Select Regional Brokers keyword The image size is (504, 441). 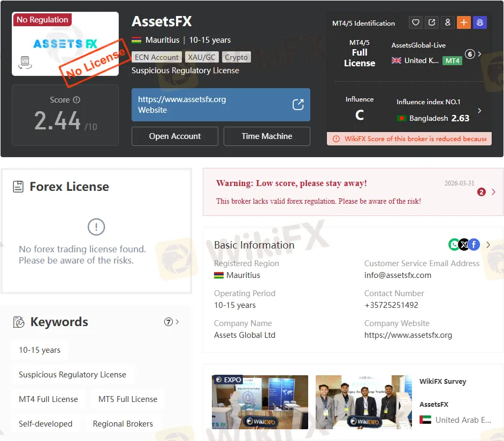pos(123,424)
